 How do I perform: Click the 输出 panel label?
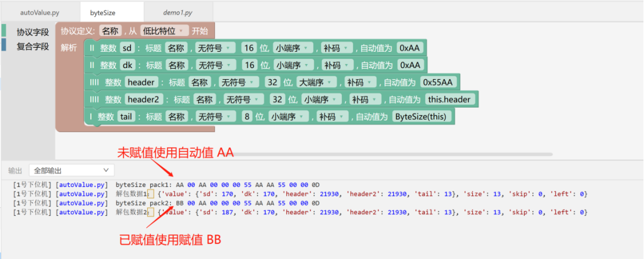pos(15,171)
